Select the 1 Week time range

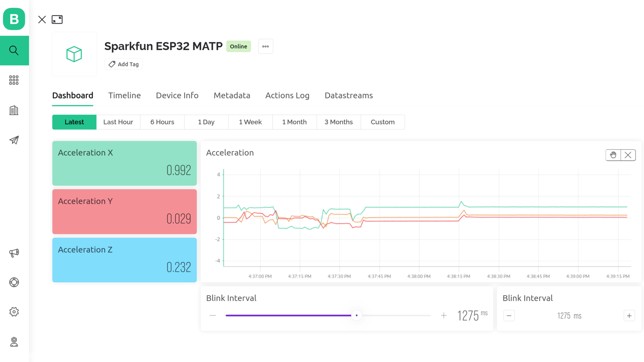pos(250,122)
